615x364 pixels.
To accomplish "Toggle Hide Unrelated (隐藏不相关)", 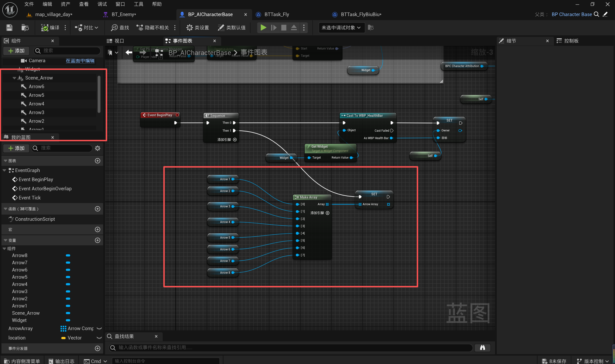I will coord(153,28).
